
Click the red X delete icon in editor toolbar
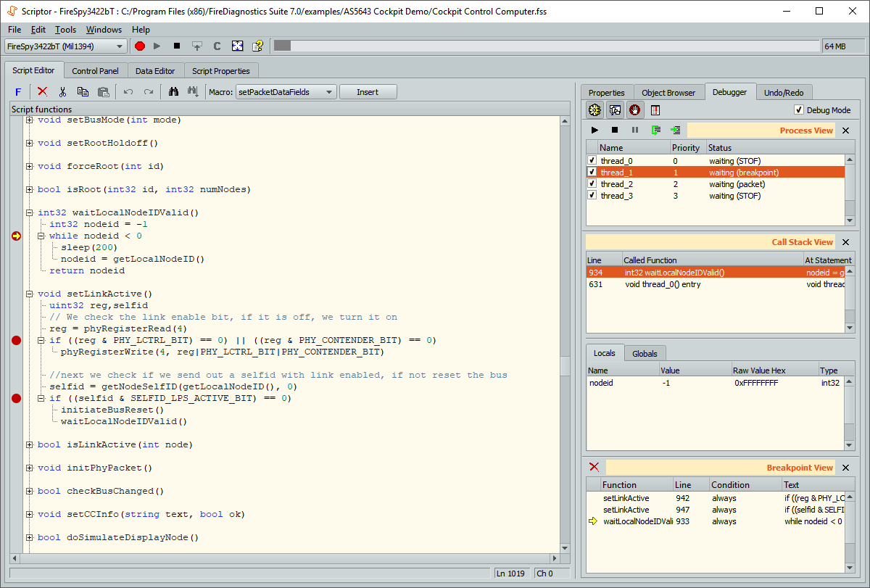42,91
